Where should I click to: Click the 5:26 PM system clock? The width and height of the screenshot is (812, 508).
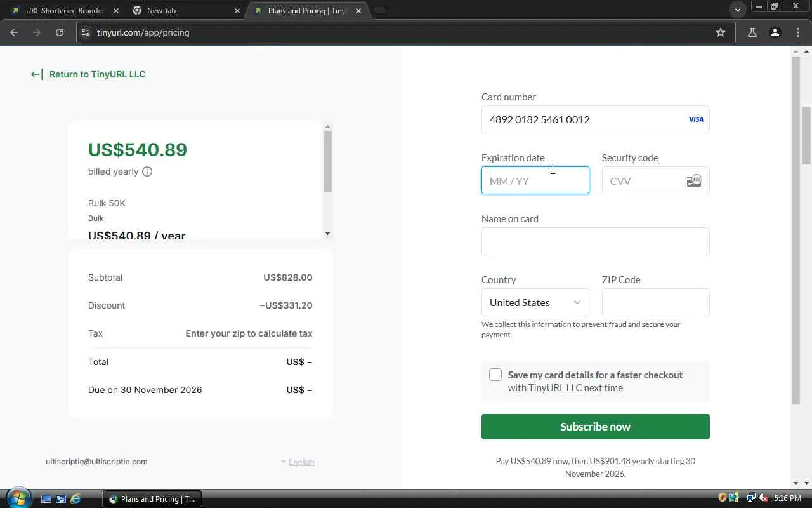pyautogui.click(x=788, y=499)
